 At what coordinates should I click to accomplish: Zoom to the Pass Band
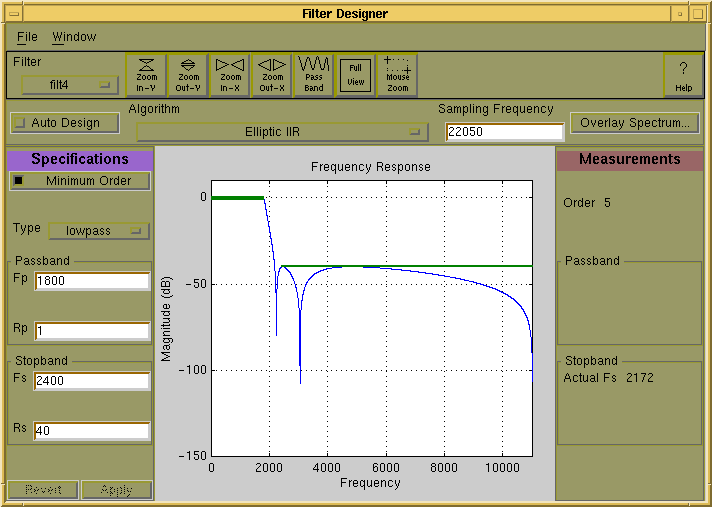click(314, 75)
